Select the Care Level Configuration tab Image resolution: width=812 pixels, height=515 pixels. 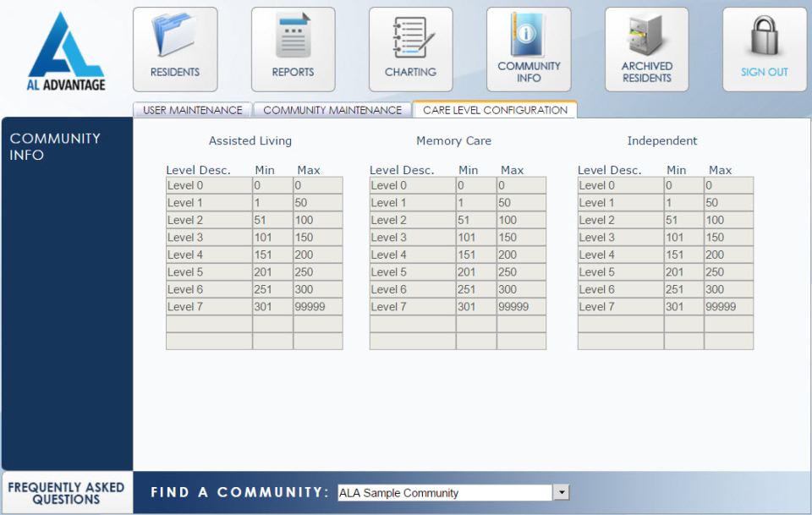click(494, 110)
